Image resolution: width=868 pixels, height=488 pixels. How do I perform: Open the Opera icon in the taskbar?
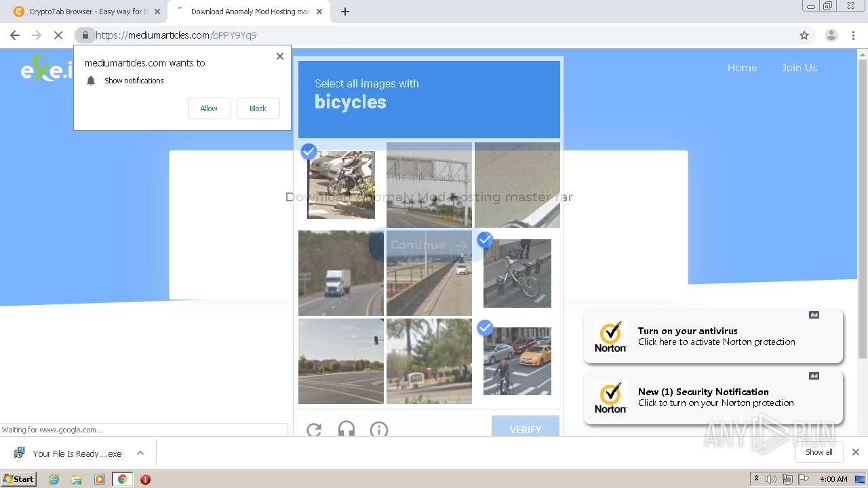point(145,479)
